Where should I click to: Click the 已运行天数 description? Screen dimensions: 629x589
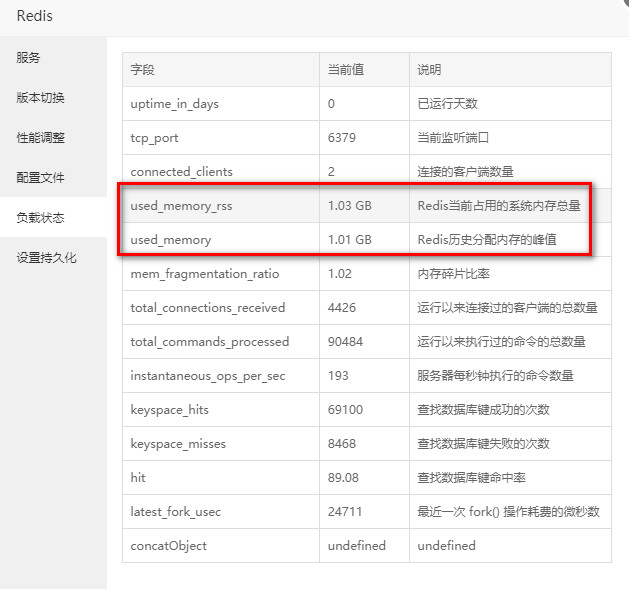[448, 104]
